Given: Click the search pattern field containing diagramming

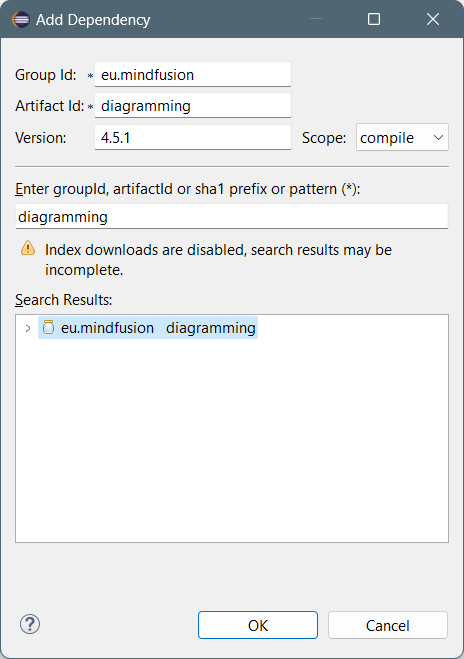Looking at the screenshot, I should pos(232,216).
